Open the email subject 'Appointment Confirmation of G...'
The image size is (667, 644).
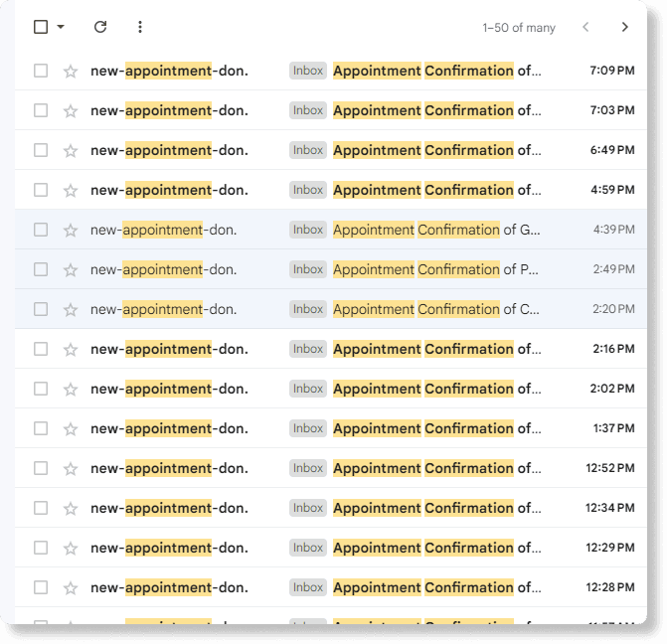[x=436, y=230]
